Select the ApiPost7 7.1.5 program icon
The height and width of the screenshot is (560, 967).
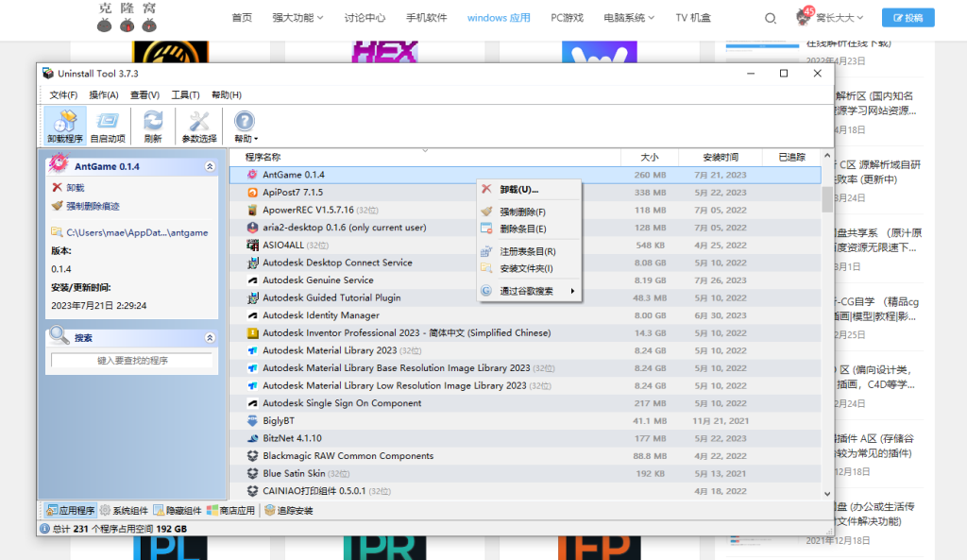(252, 193)
